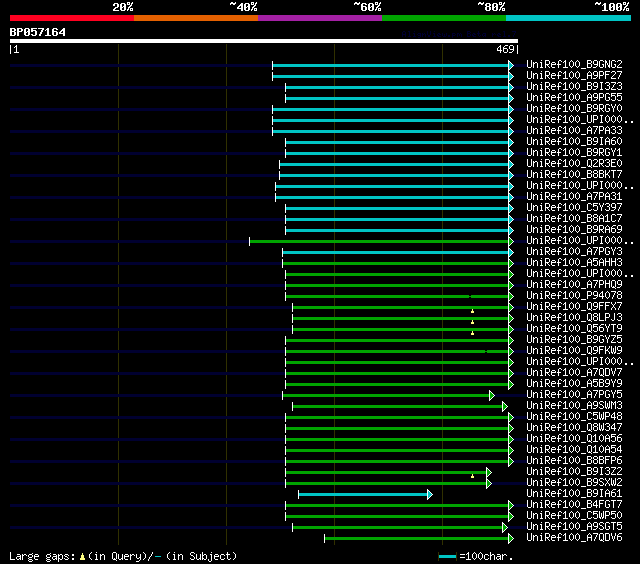This screenshot has height=564, width=640.
Task: Click the UniRef100_Q2R3E0 label
Action: [574, 164]
